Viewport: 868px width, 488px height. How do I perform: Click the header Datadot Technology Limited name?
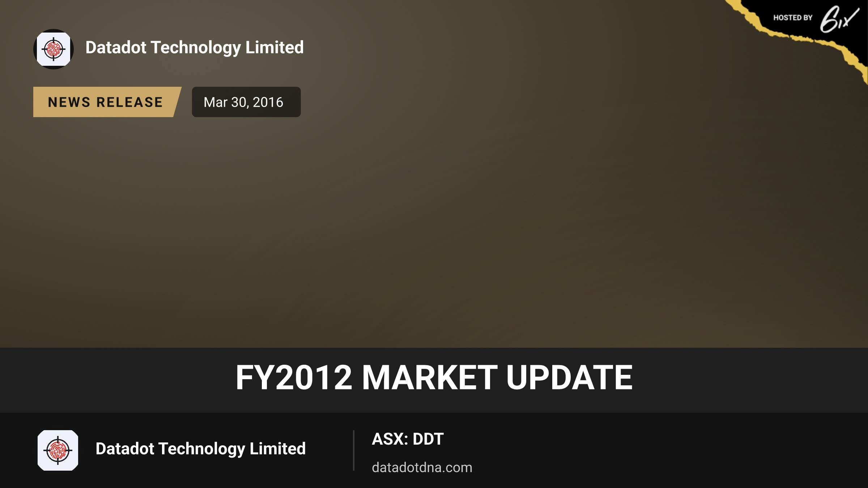click(x=195, y=48)
